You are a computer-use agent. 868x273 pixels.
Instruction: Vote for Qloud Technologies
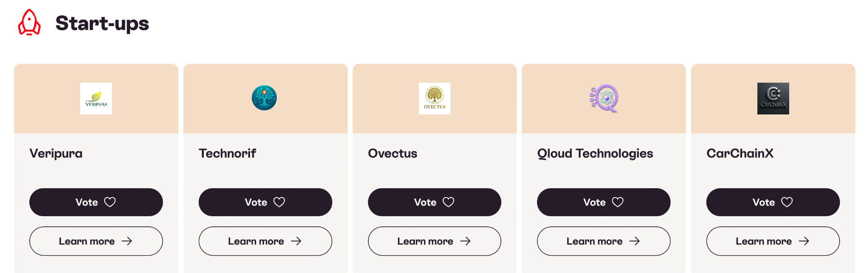point(604,202)
